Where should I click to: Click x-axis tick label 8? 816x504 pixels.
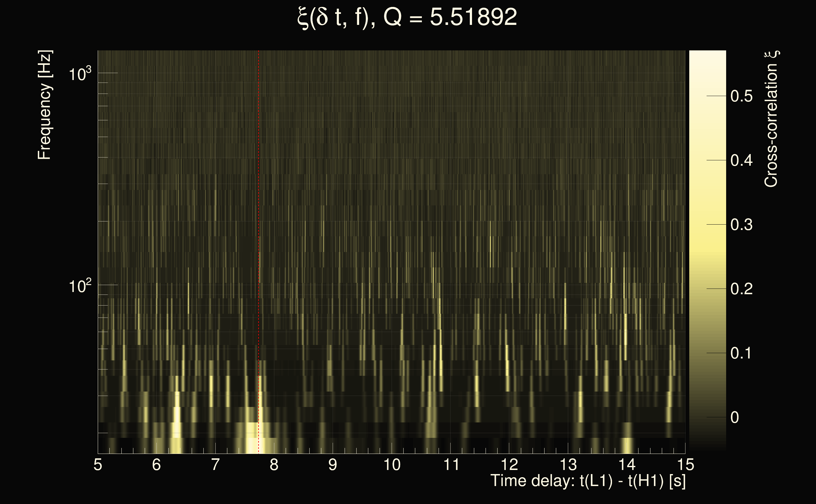click(x=274, y=465)
